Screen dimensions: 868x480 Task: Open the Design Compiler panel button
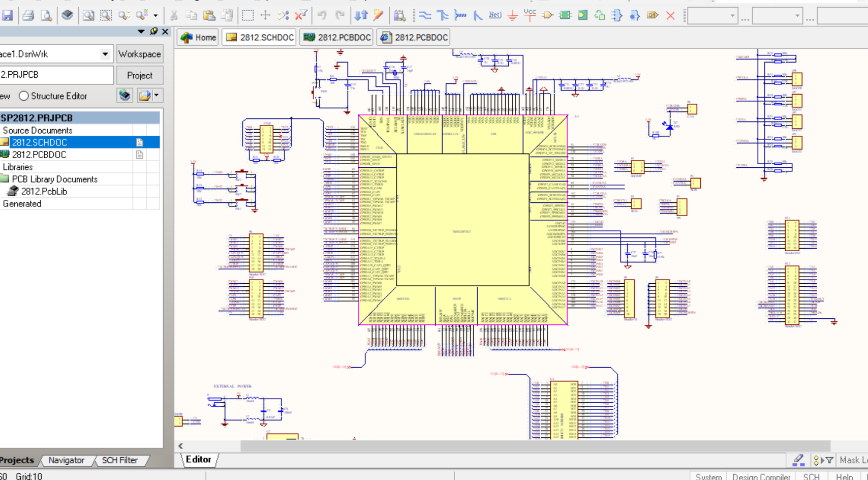click(x=761, y=476)
